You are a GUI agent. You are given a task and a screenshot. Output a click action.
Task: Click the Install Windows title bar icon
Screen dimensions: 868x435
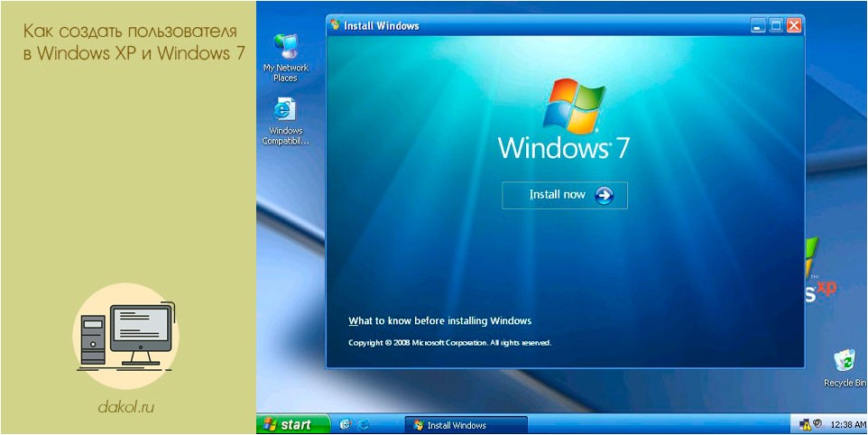(x=335, y=25)
